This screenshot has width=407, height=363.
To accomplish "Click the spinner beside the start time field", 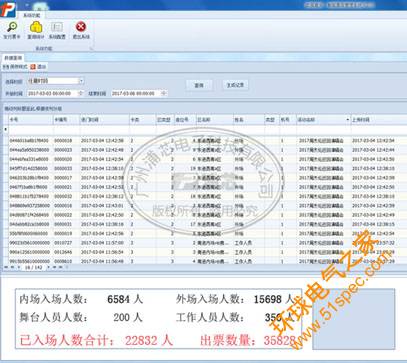I will click(x=80, y=94).
